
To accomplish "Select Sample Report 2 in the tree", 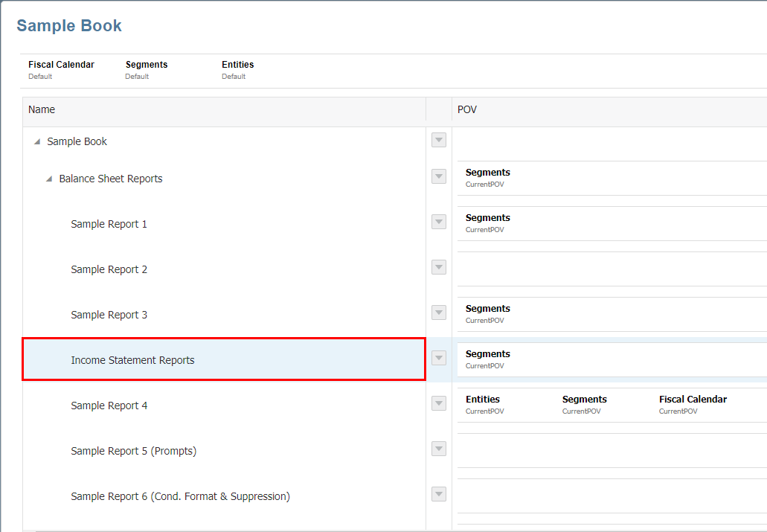I will point(109,269).
